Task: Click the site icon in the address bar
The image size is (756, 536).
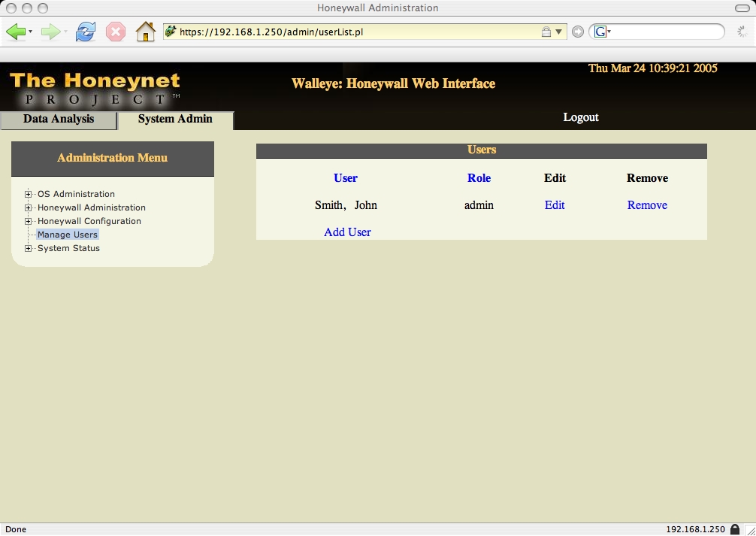Action: 170,32
